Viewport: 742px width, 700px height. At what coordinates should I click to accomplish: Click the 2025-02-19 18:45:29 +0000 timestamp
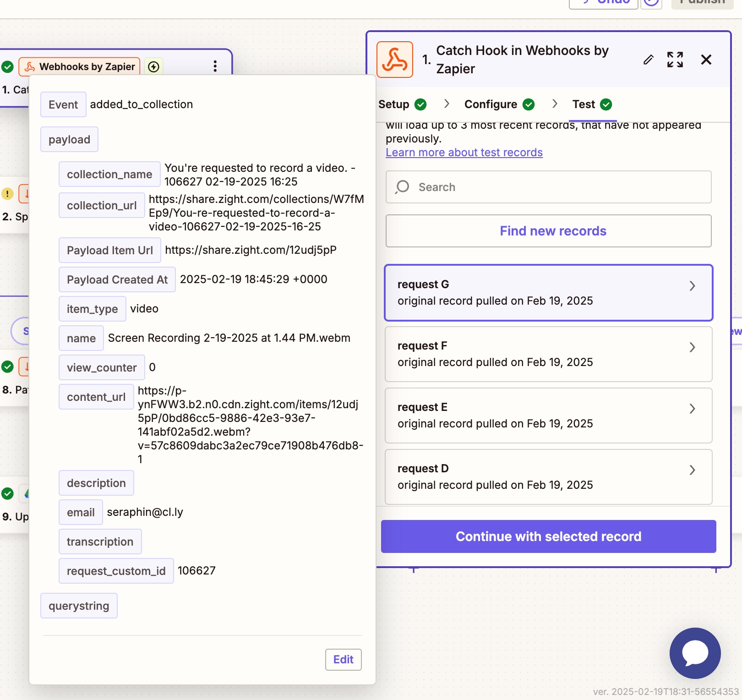point(254,279)
